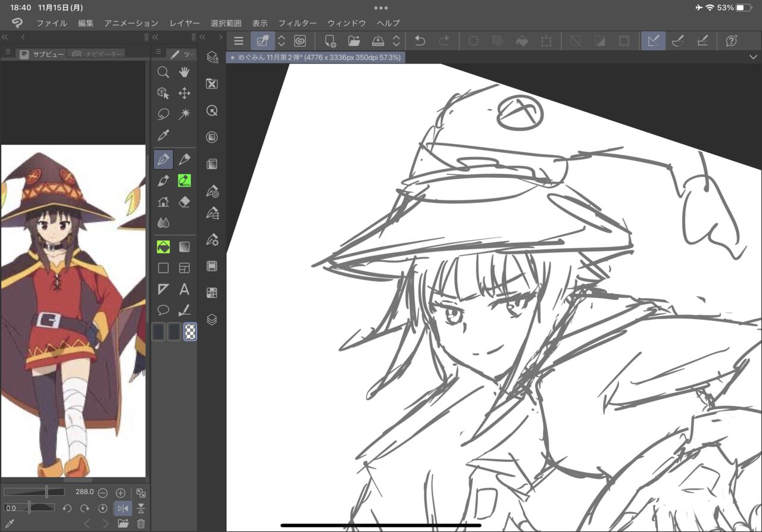Select the Pencil tool

pyautogui.click(x=185, y=159)
